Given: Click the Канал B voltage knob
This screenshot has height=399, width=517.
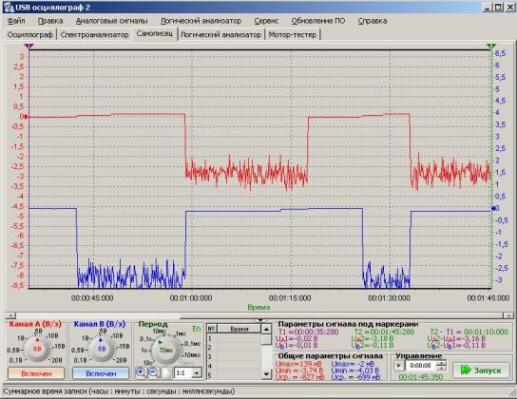Looking at the screenshot, I should (x=102, y=349).
